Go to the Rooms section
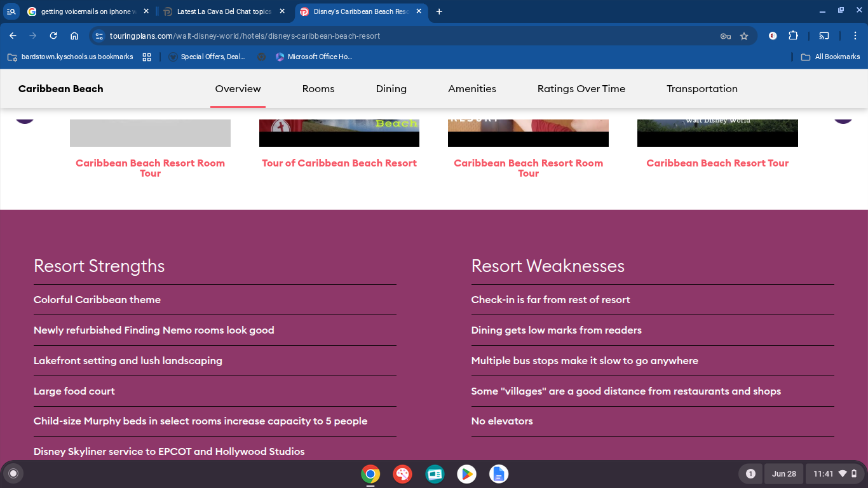 [x=318, y=89]
